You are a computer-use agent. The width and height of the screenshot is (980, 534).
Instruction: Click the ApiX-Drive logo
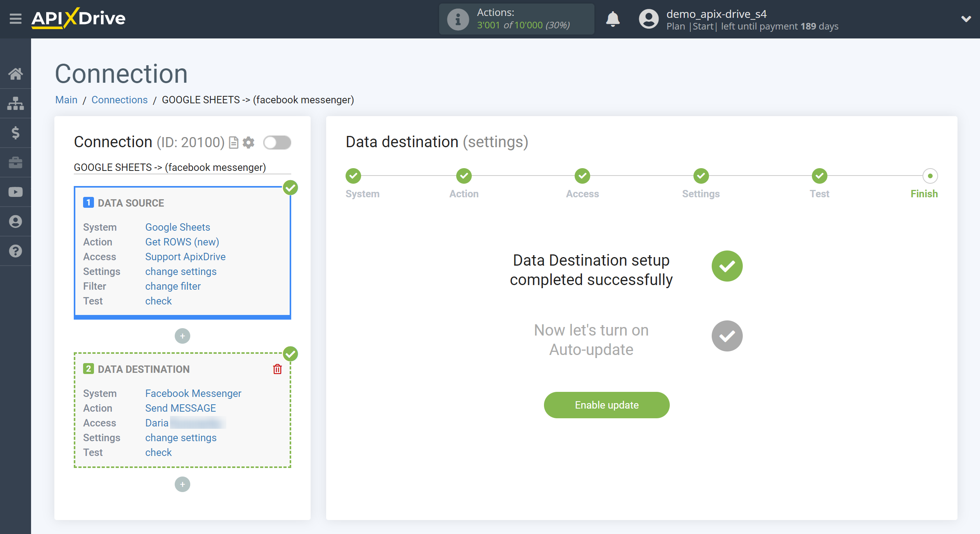78,18
